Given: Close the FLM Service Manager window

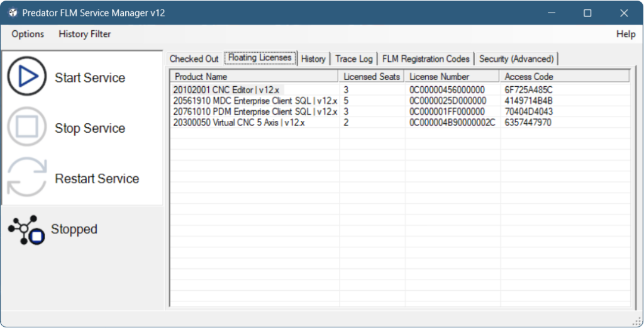Looking at the screenshot, I should pos(624,13).
